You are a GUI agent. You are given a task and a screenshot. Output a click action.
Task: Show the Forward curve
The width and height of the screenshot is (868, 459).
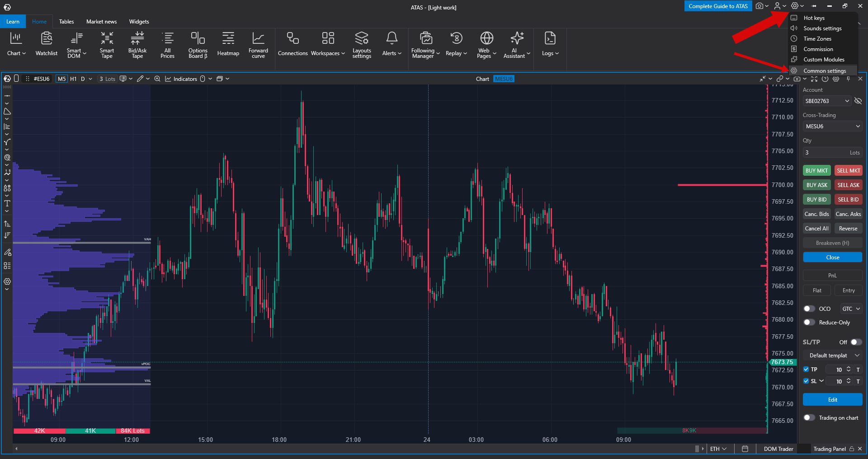coord(258,44)
